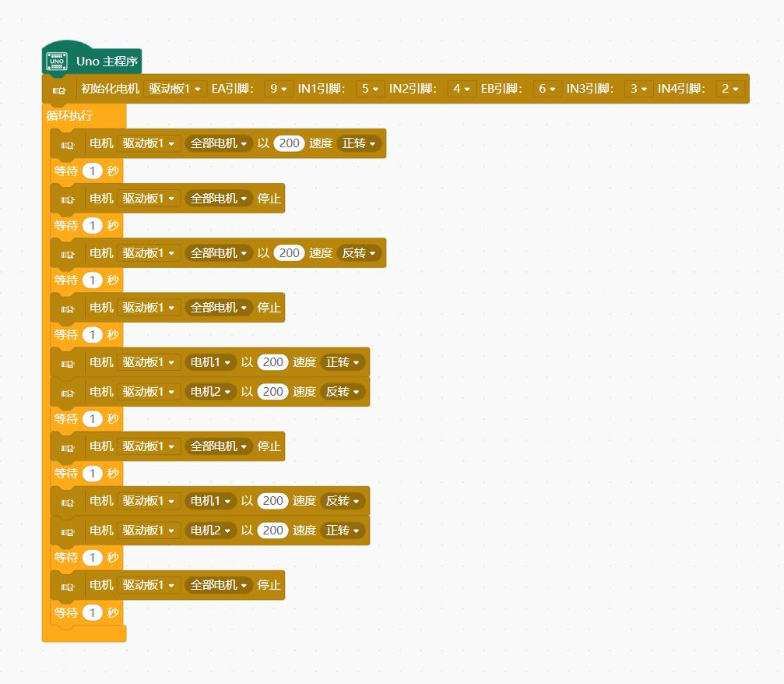The height and width of the screenshot is (684, 784).
Task: Open 全部电机 dropdown in topmost 停止 block
Action: 219,198
